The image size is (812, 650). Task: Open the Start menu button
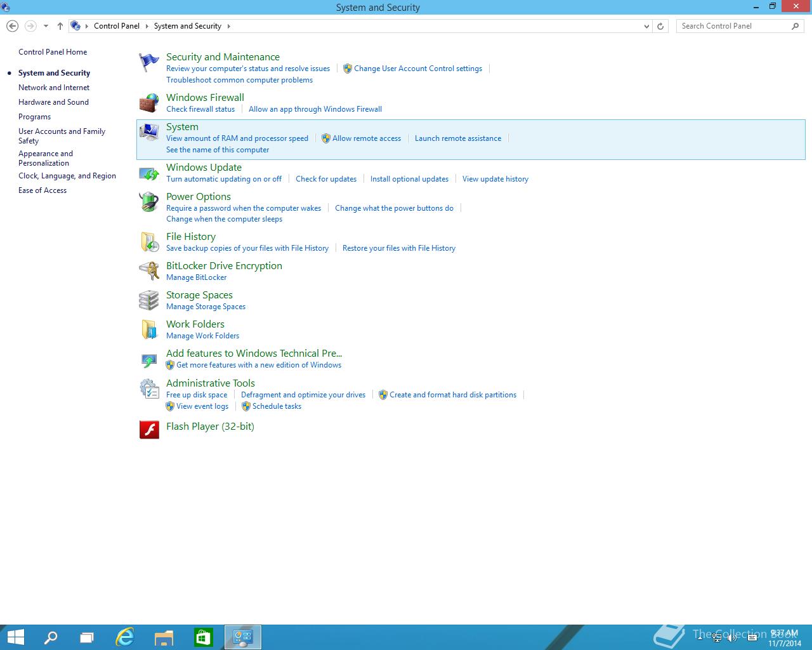pos(15,637)
